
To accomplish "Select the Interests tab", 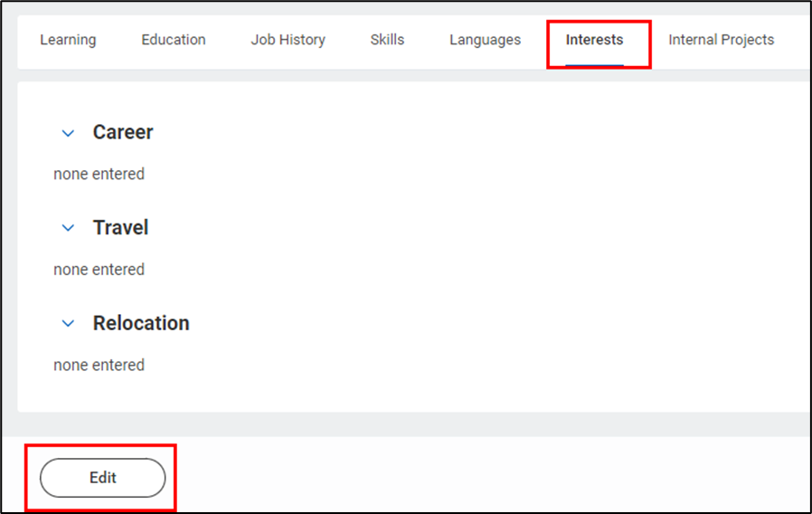I will tap(594, 40).
